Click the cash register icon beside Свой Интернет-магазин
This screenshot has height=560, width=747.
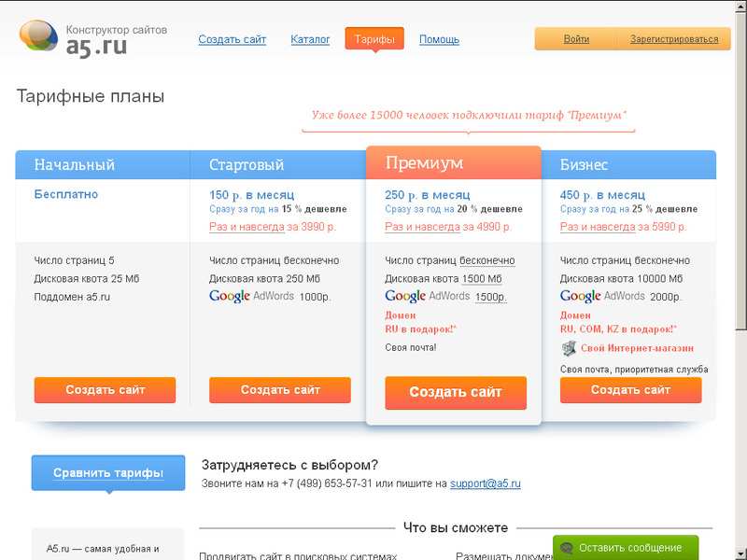(x=567, y=347)
